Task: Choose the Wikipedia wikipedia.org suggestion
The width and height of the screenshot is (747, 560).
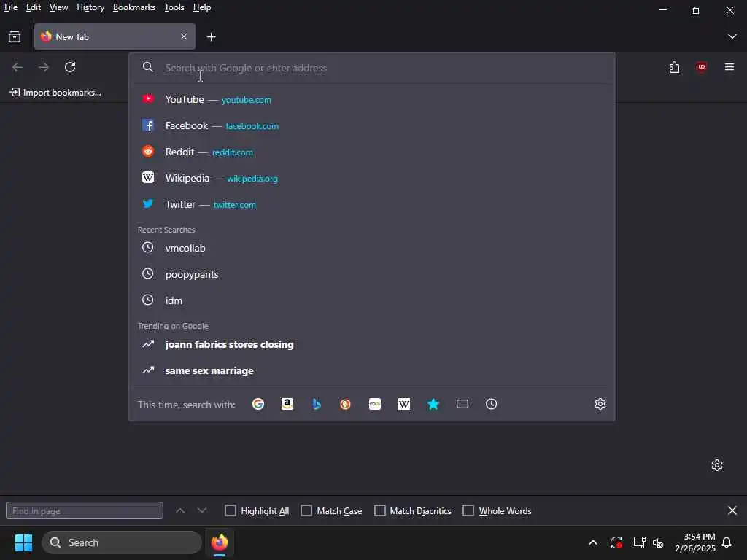Action: pyautogui.click(x=371, y=178)
